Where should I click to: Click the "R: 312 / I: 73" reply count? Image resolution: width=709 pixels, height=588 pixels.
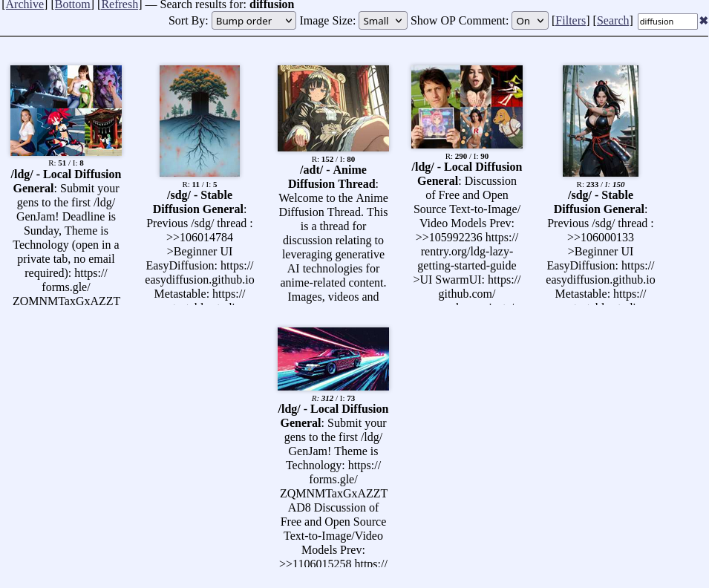tap(333, 399)
